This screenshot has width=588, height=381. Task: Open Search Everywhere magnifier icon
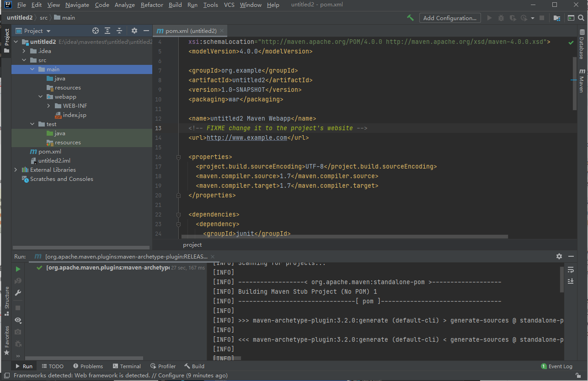pos(582,18)
